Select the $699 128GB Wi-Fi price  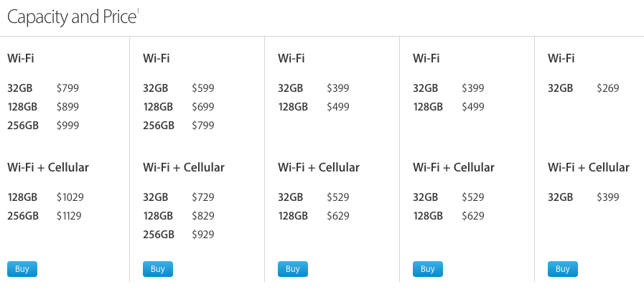tap(202, 107)
